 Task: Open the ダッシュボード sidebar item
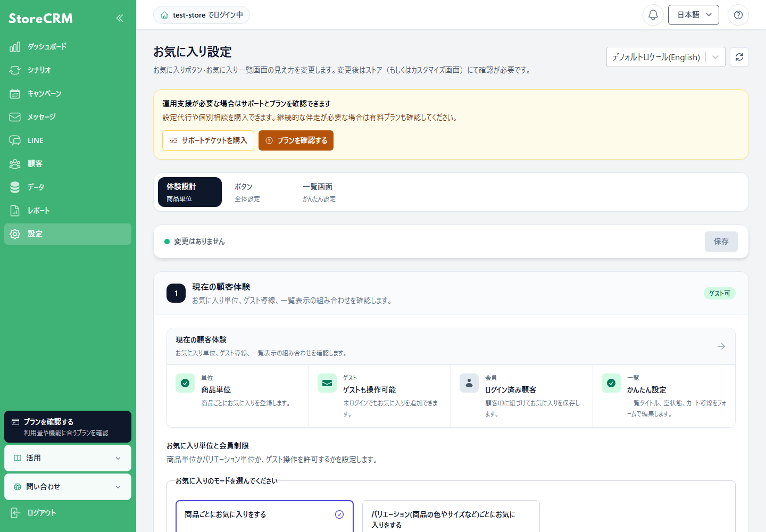click(x=68, y=47)
